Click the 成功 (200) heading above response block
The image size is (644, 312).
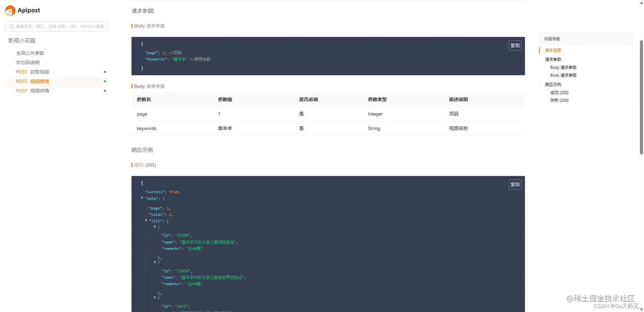pyautogui.click(x=145, y=165)
